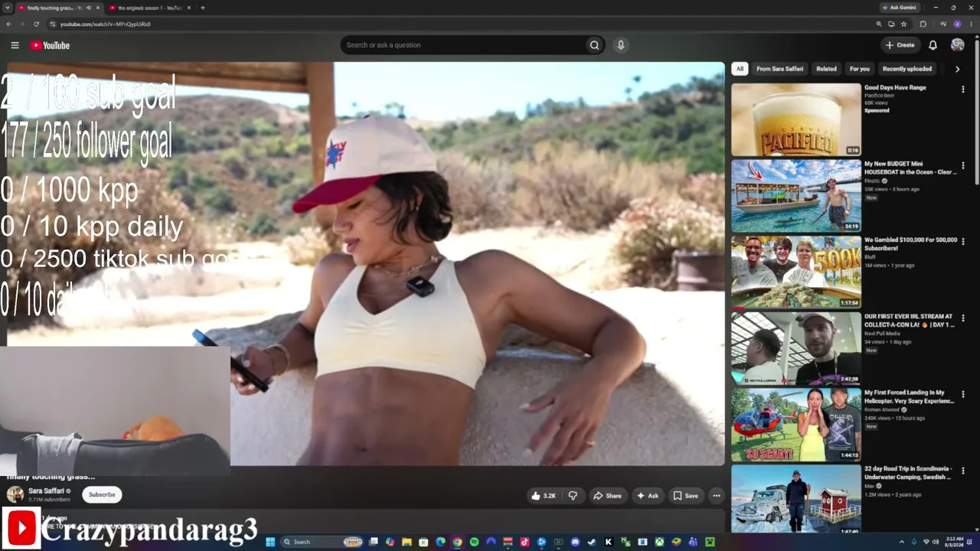The width and height of the screenshot is (980, 551).
Task: Open the Windows Start menu
Action: (x=269, y=542)
